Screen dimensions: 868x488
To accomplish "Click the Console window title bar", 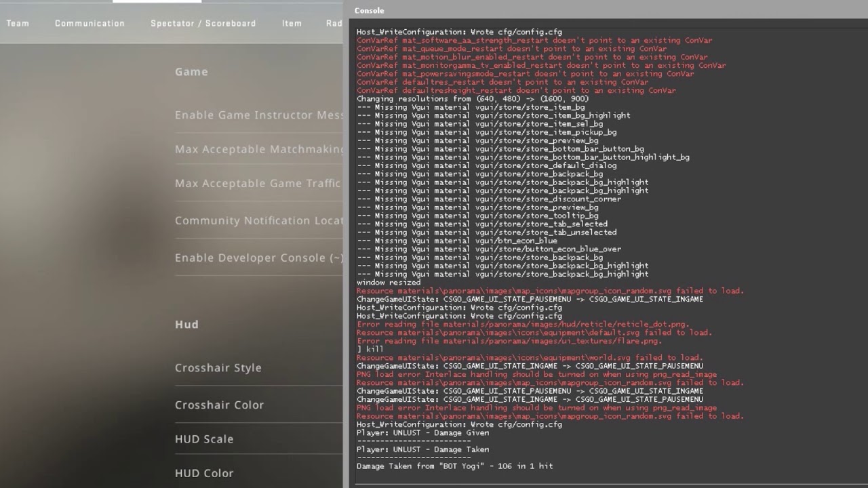I will [608, 10].
